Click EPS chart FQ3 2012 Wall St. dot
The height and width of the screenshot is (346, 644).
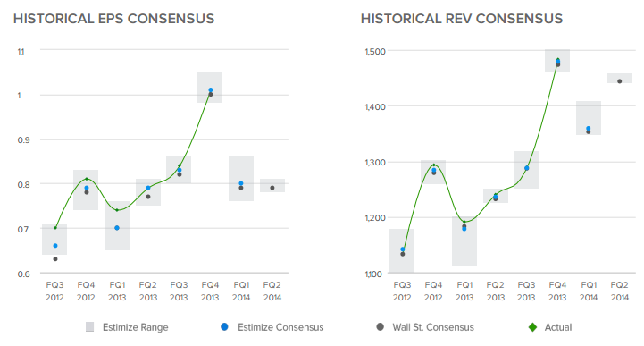pos(55,259)
